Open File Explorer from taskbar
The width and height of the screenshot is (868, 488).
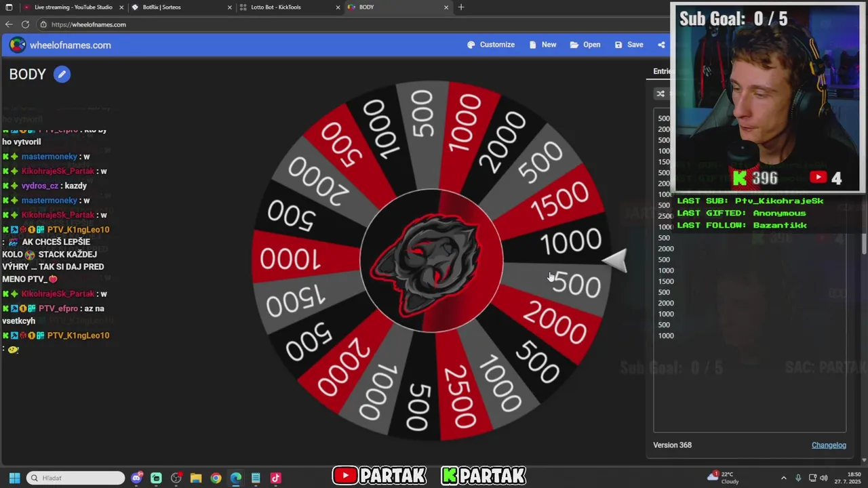click(196, 478)
